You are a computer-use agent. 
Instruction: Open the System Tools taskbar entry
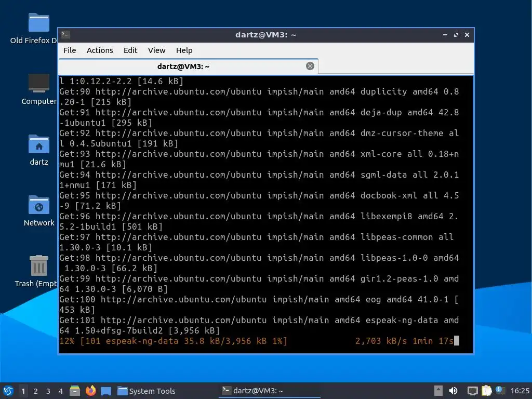coord(147,391)
